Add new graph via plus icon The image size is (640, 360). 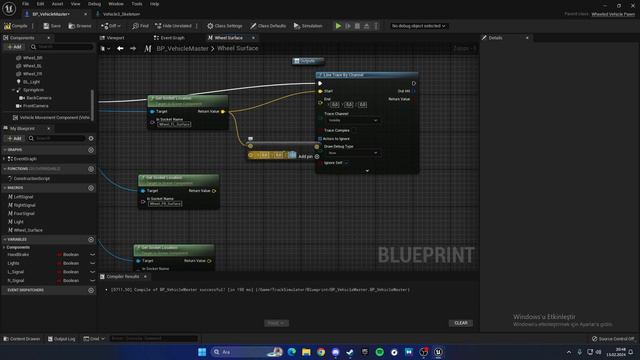click(x=91, y=150)
